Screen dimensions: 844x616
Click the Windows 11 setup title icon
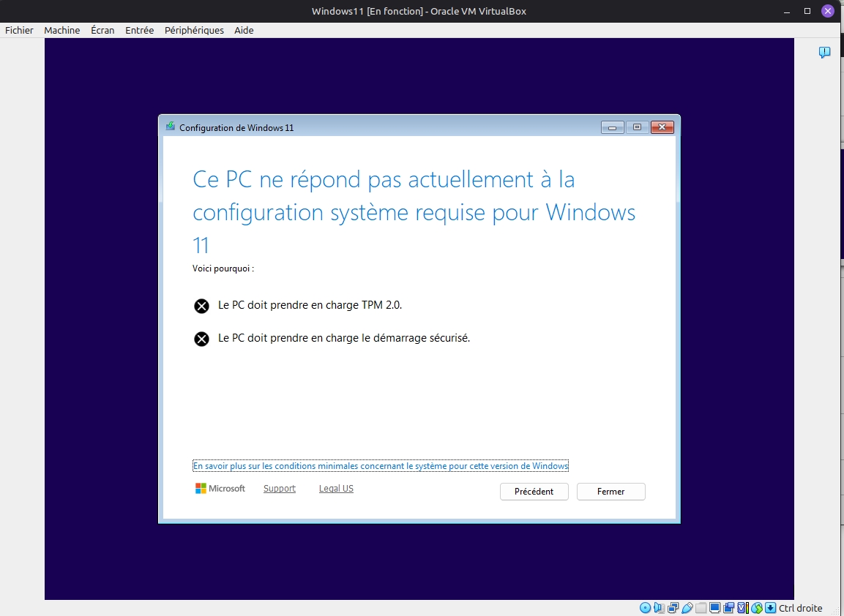pyautogui.click(x=171, y=127)
